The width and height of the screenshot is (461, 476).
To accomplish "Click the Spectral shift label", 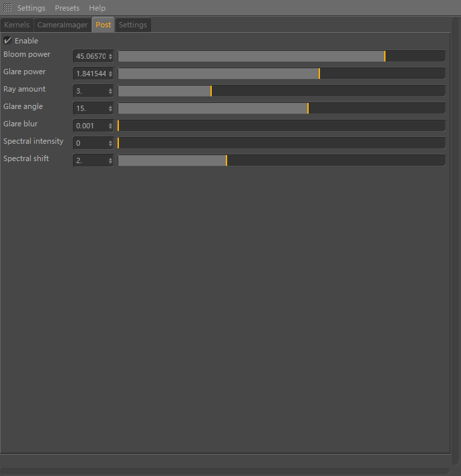I will tap(26, 158).
